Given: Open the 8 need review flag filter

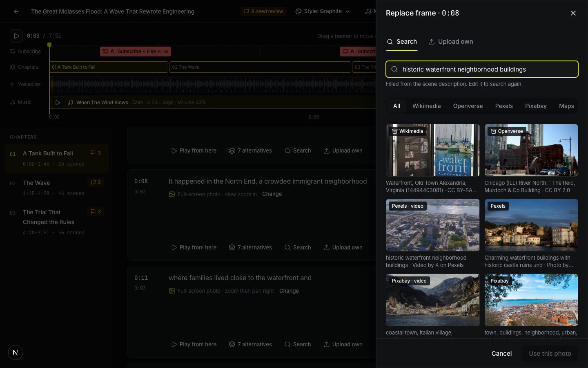Looking at the screenshot, I should tap(263, 11).
